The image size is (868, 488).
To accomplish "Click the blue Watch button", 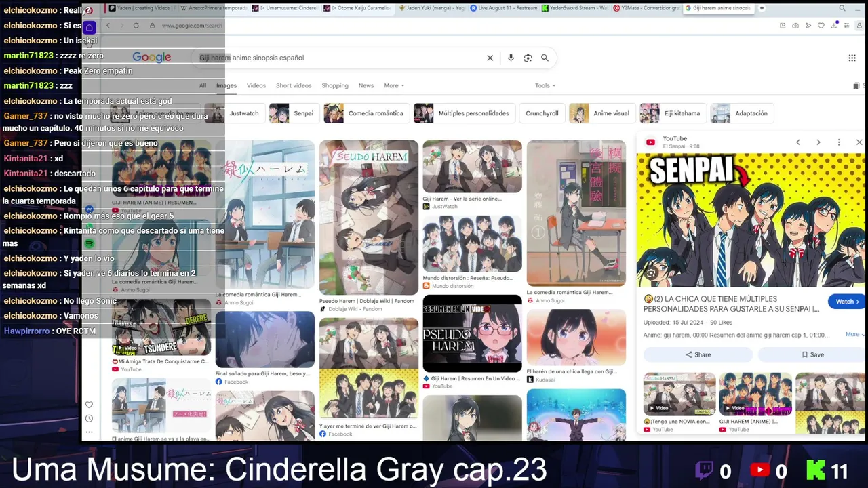I will (x=846, y=302).
